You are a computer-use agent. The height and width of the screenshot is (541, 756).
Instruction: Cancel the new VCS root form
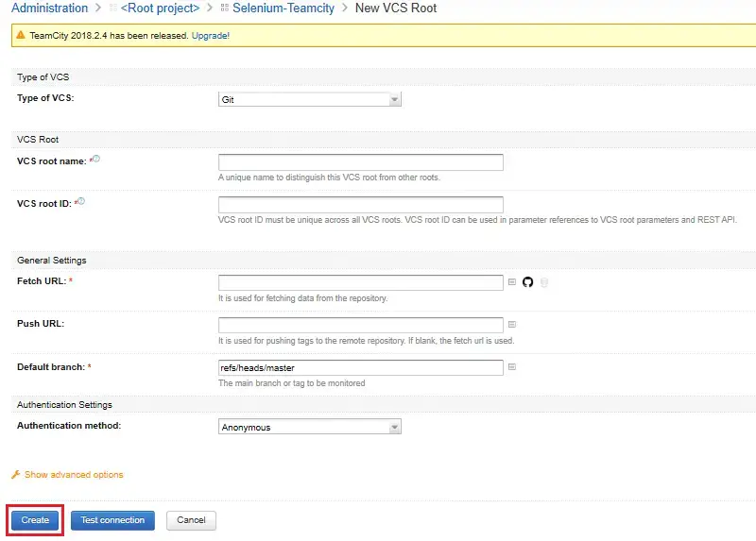tap(191, 520)
